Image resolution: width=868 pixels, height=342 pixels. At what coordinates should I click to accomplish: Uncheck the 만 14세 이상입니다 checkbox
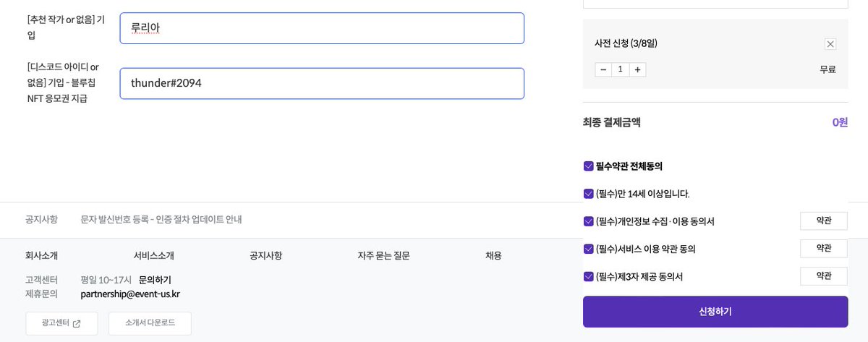pos(588,194)
